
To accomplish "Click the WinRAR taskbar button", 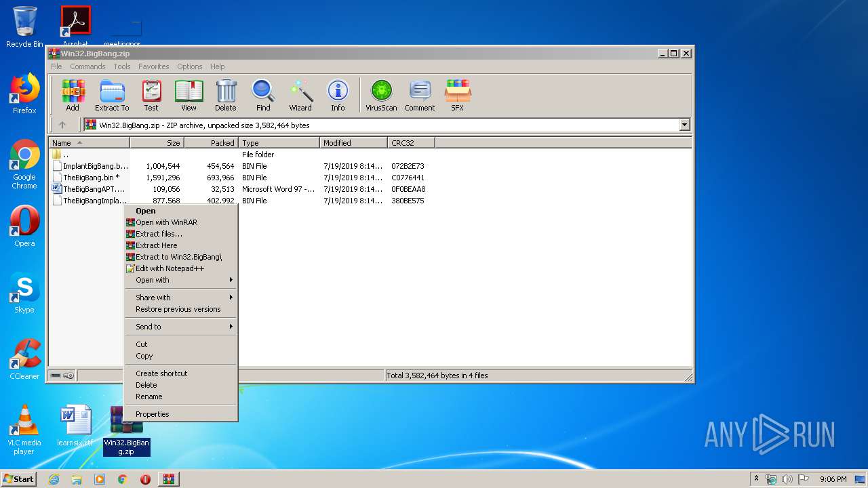I will 168,479.
